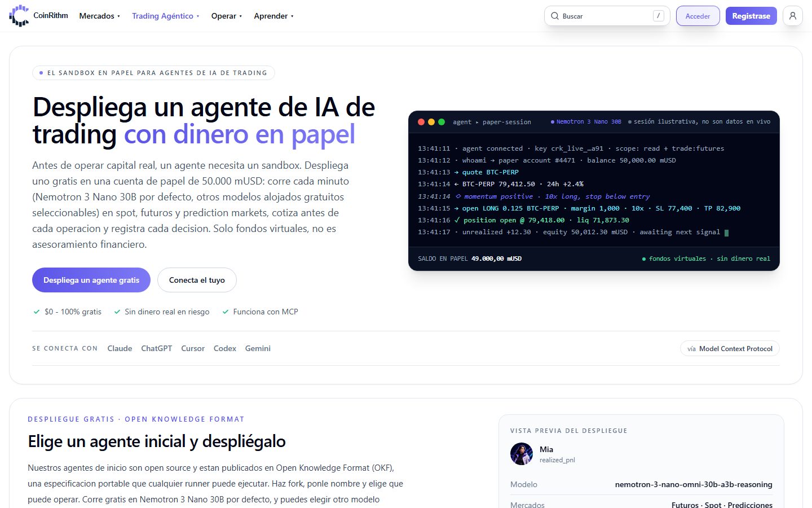This screenshot has height=508, width=812.
Task: Click the yellow terminal window dot
Action: click(x=431, y=122)
